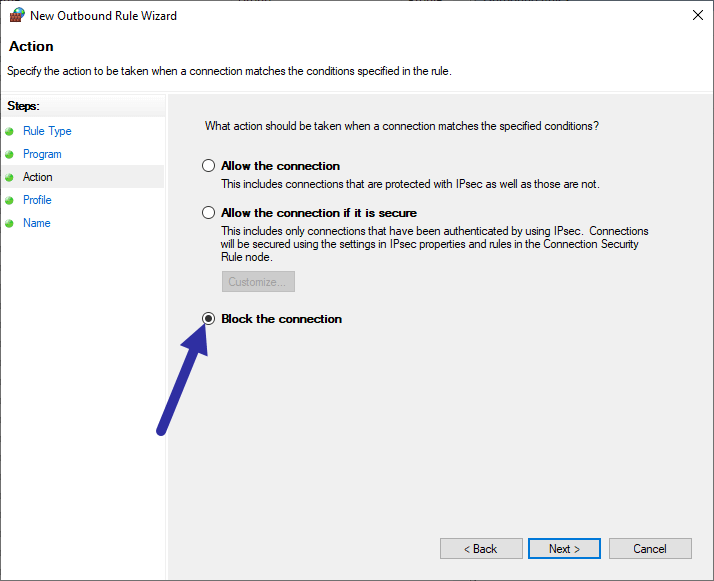Click the firewall wizard icon in title bar
Screen dimensions: 714x581
pos(17,15)
